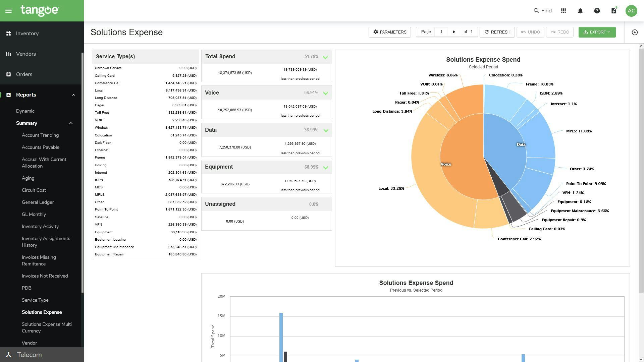Open the document export notifications icon

pyautogui.click(x=613, y=10)
